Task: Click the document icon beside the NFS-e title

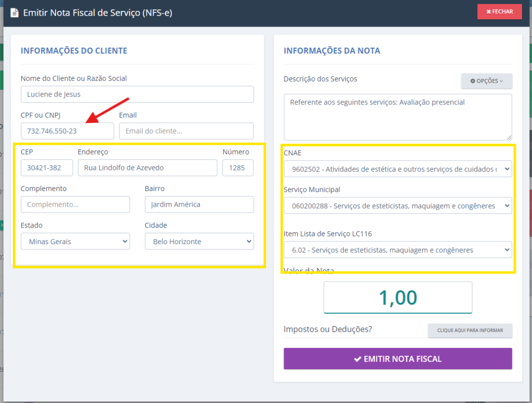Action: click(x=14, y=13)
